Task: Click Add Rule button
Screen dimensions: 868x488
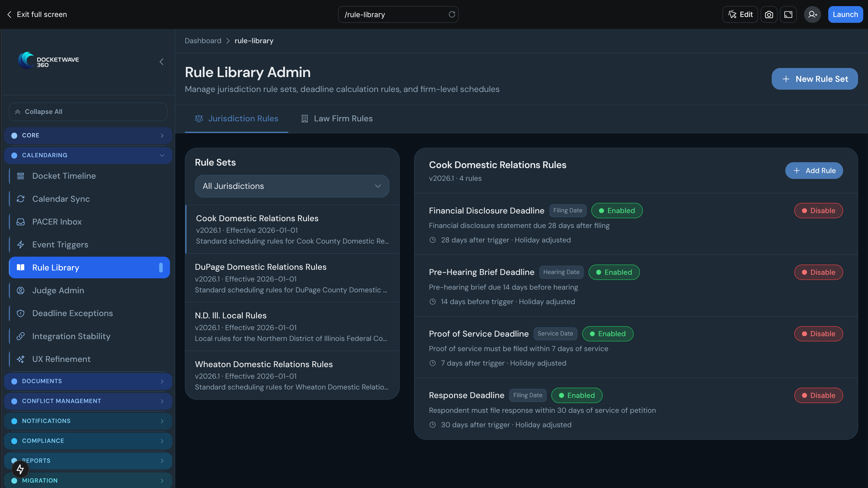Action: click(x=814, y=170)
